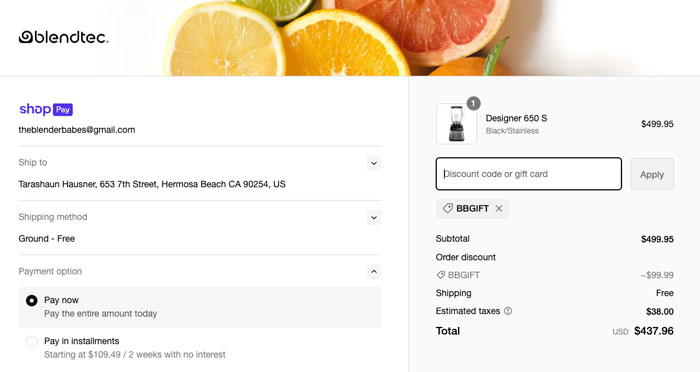The image size is (700, 372).
Task: Click the Ground - Free shipping text
Action: 46,238
